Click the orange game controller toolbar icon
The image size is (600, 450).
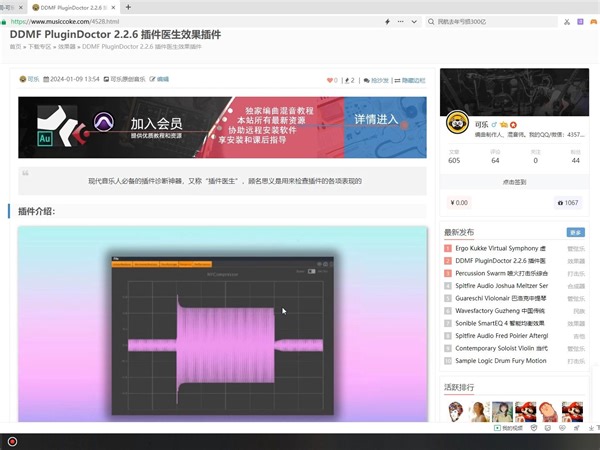(x=593, y=22)
